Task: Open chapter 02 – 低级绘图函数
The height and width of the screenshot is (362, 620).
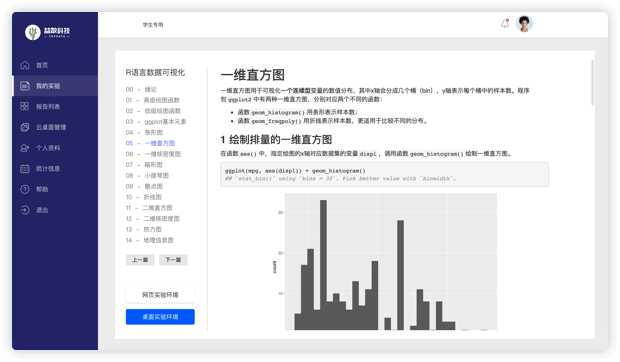Action: 153,111
